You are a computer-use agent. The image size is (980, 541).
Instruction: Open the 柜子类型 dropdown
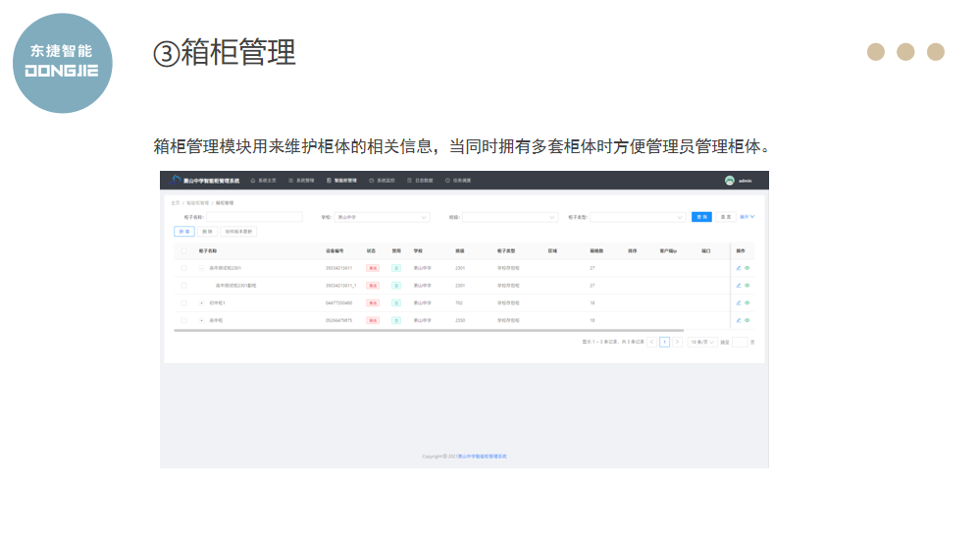pyautogui.click(x=637, y=217)
